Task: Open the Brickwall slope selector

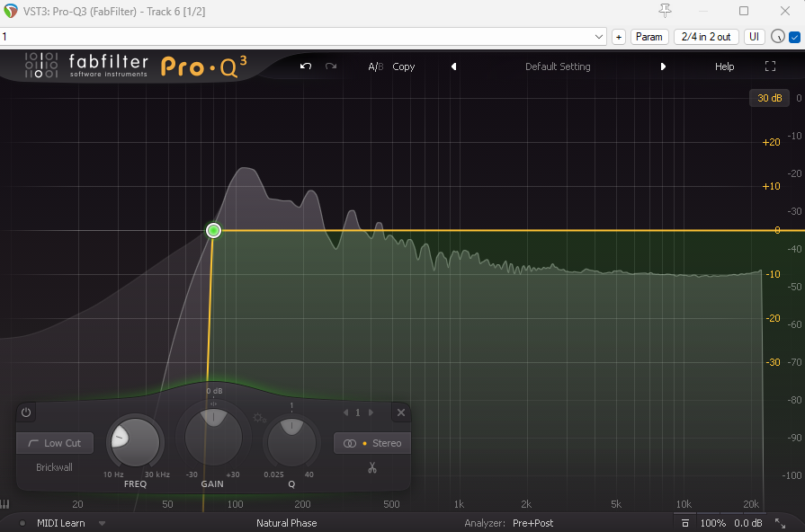Action: tap(54, 467)
